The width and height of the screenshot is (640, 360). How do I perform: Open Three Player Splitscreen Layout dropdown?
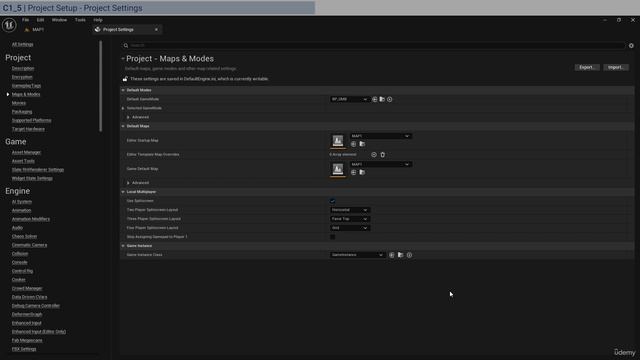[x=350, y=219]
